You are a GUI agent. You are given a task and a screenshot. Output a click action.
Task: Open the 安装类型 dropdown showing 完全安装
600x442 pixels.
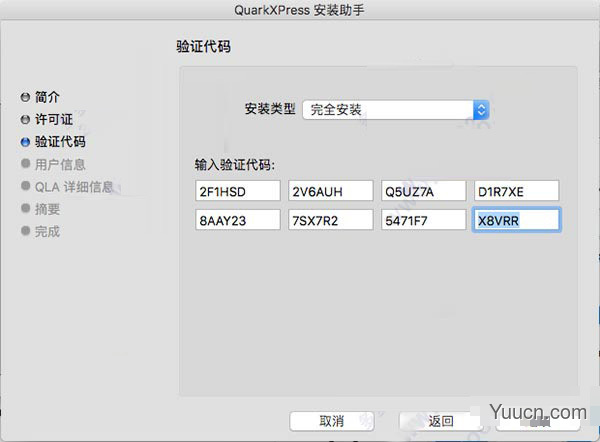point(396,110)
